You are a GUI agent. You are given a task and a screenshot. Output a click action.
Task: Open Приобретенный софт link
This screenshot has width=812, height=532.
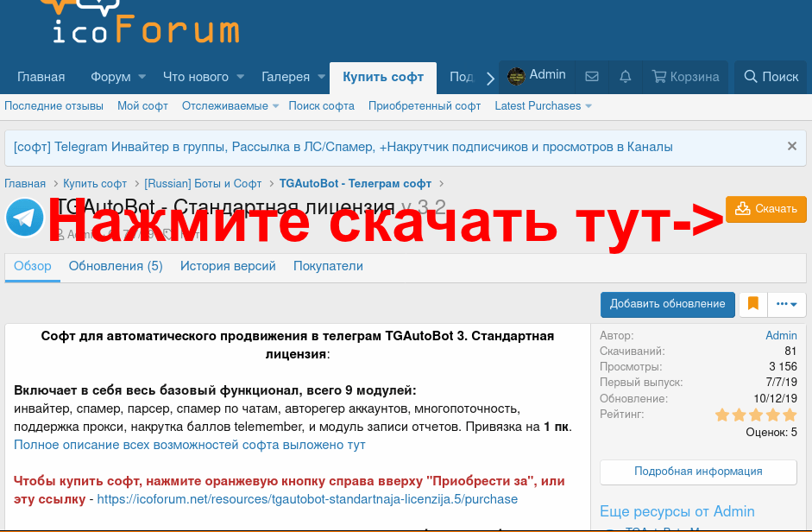[425, 105]
